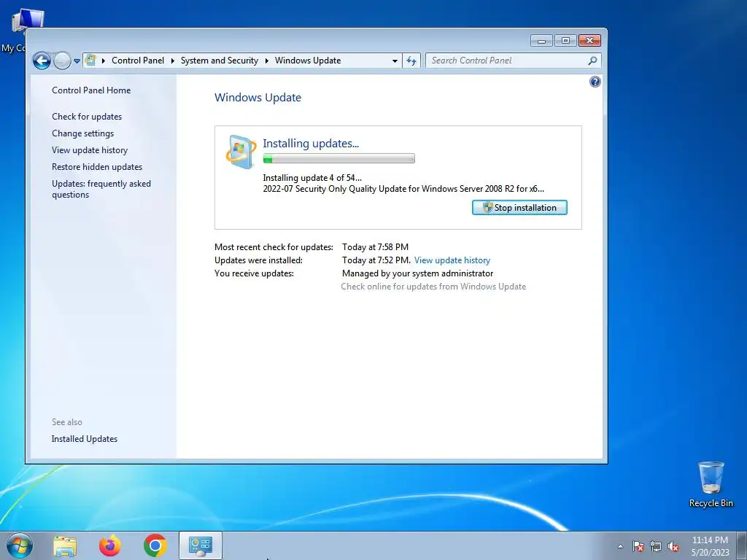Image resolution: width=747 pixels, height=560 pixels.
Task: Open Restore hidden updates
Action: tap(97, 167)
